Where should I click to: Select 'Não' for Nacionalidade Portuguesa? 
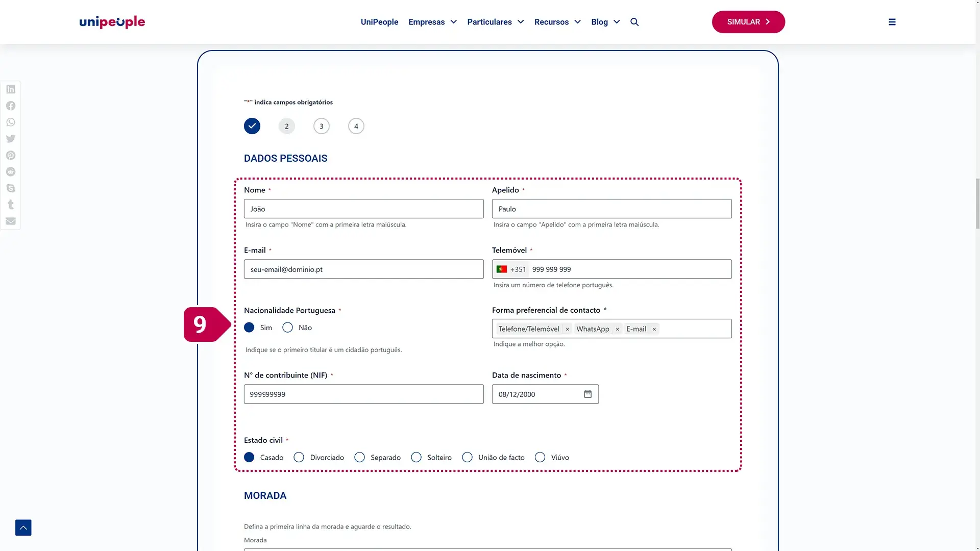pyautogui.click(x=288, y=328)
